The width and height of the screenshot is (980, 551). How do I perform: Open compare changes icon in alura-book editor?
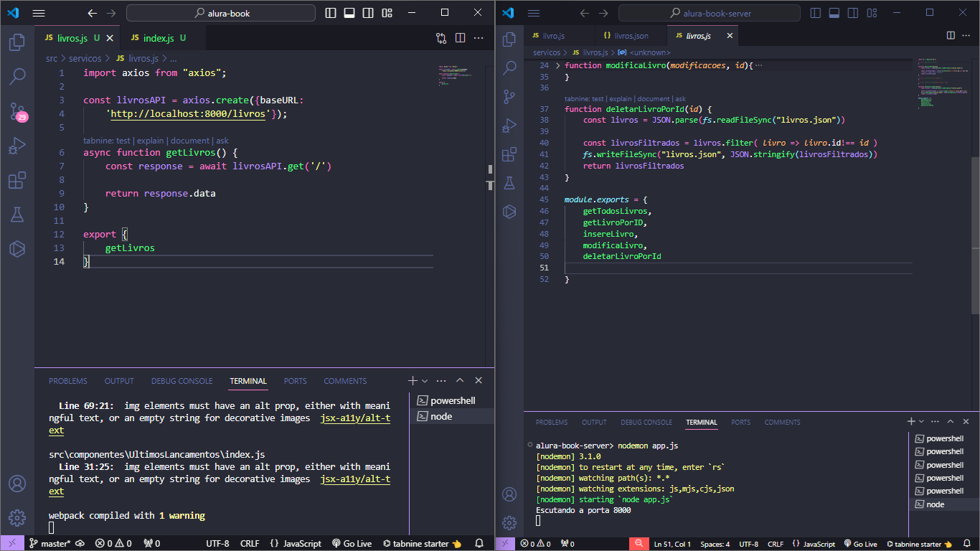click(441, 38)
